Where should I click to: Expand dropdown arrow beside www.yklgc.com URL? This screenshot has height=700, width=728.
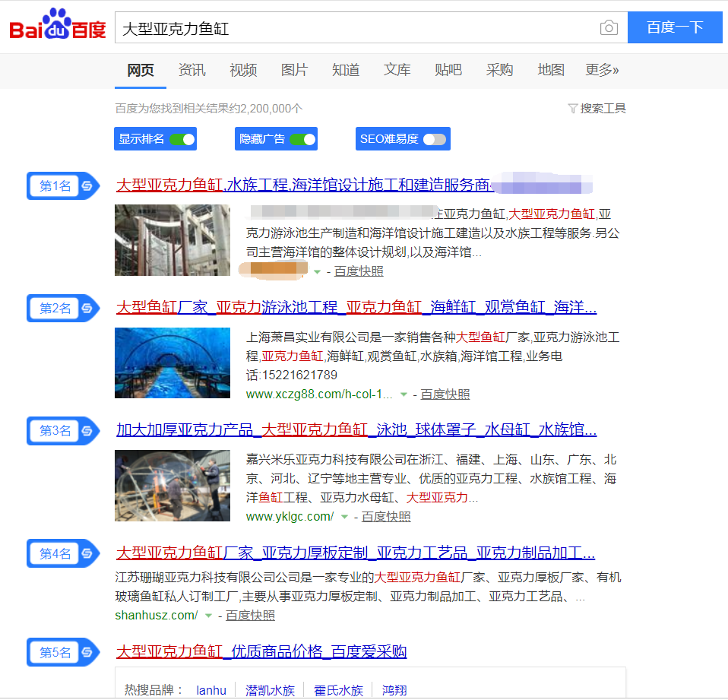(x=344, y=517)
